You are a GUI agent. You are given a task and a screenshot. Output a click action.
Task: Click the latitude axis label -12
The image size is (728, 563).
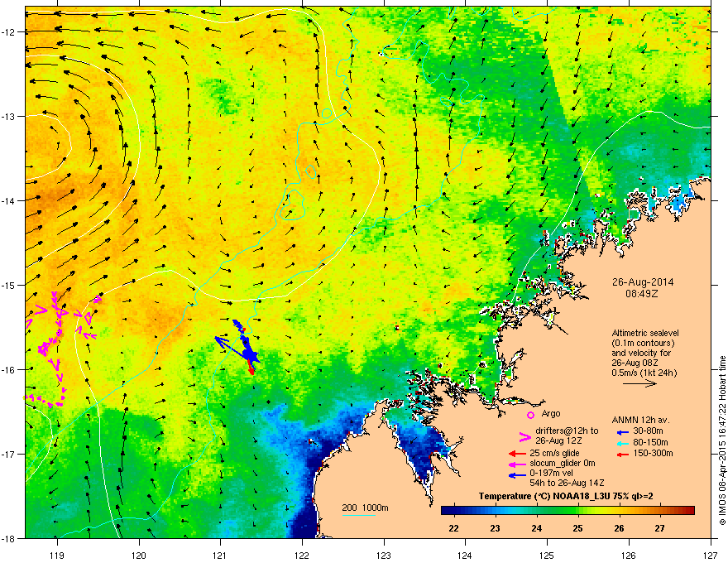click(9, 32)
